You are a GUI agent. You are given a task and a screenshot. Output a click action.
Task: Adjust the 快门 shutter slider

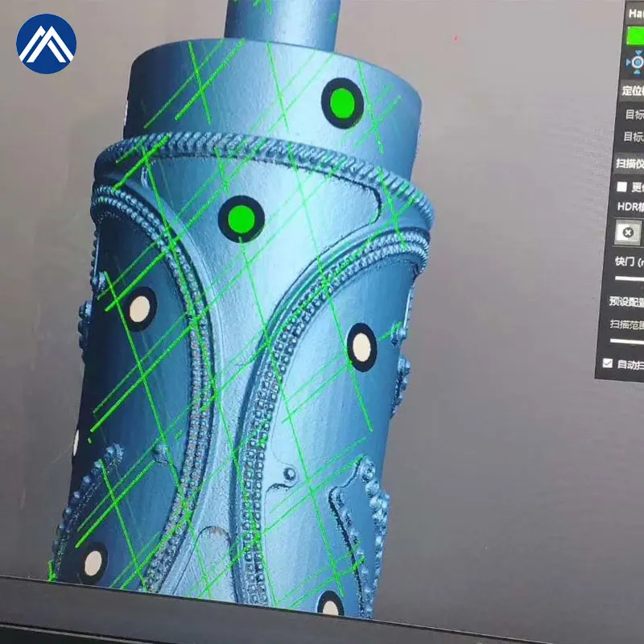point(630,278)
